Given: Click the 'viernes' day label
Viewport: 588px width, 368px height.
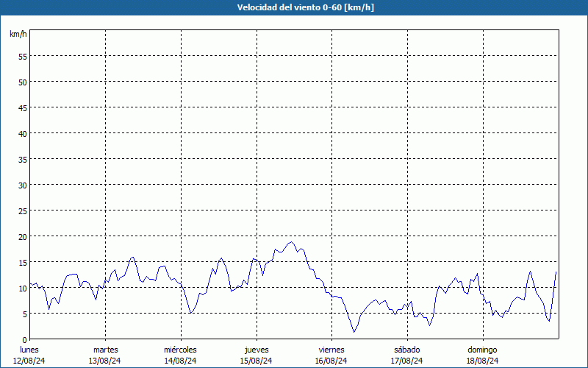Looking at the screenshot, I should pyautogui.click(x=331, y=350).
